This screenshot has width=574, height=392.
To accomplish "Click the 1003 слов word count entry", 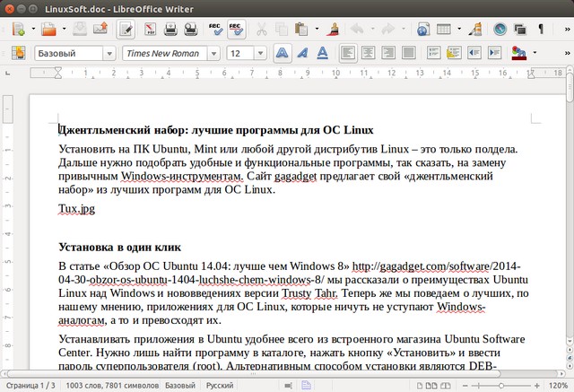I will pyautogui.click(x=112, y=386).
